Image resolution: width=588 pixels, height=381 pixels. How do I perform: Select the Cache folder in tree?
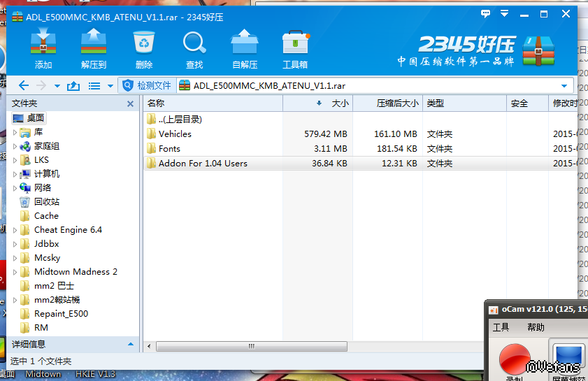pos(46,216)
